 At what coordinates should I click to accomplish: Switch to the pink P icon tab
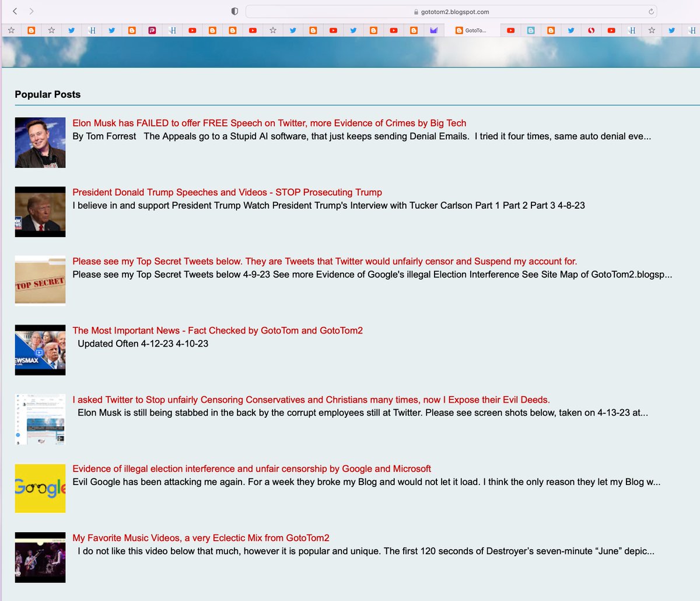(152, 30)
